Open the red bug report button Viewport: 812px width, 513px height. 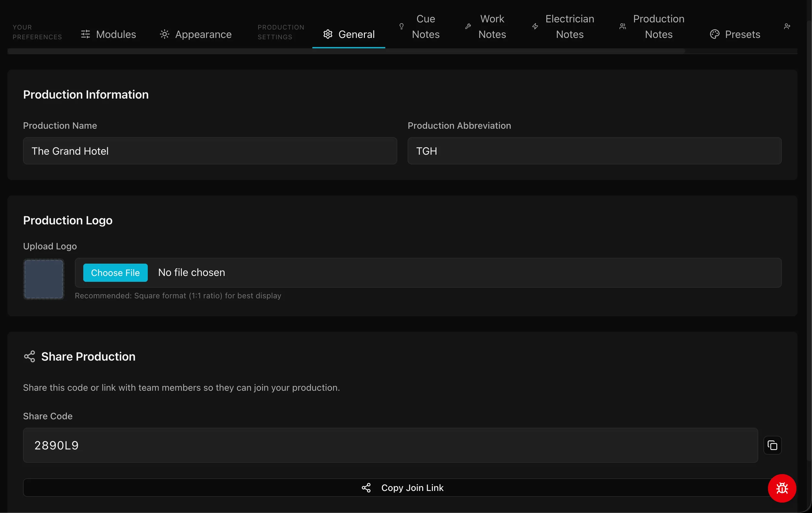click(782, 488)
